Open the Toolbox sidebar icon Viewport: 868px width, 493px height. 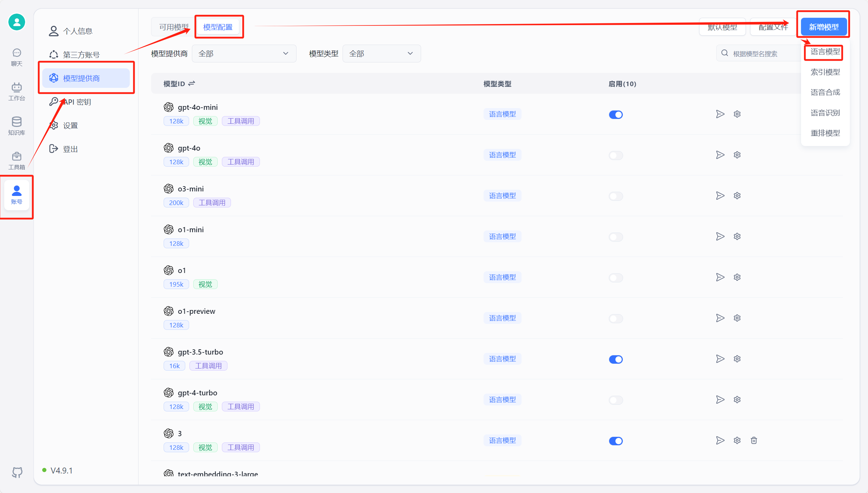click(16, 160)
